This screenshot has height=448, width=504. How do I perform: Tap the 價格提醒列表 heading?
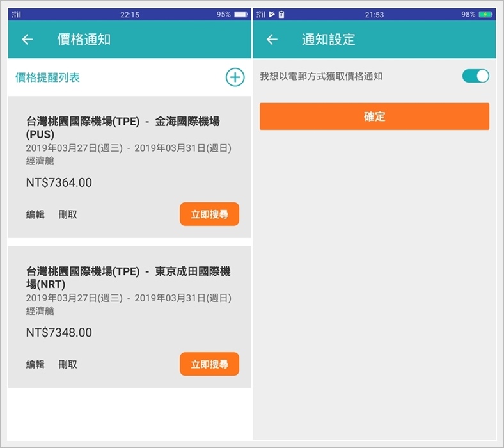coord(47,77)
